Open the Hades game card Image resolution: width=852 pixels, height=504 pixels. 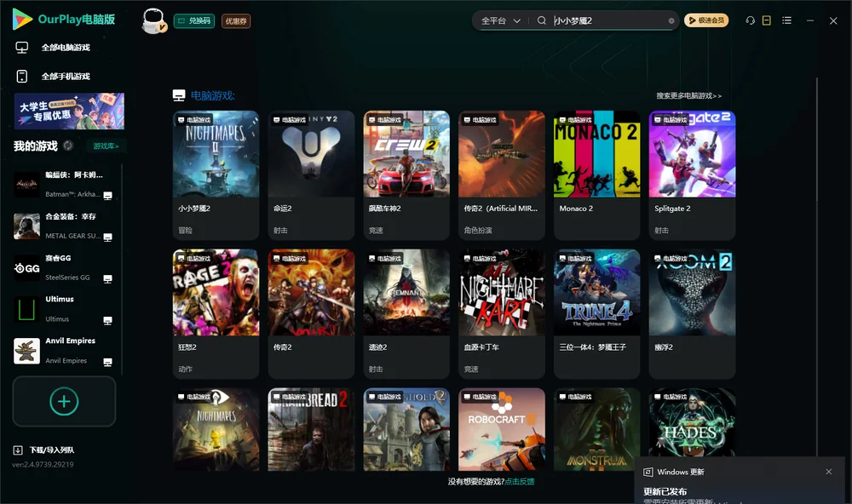[692, 422]
